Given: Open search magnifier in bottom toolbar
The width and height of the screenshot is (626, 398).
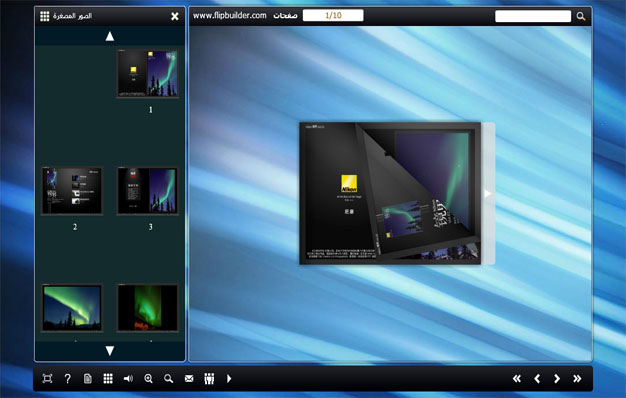Looking at the screenshot, I should click(x=168, y=378).
